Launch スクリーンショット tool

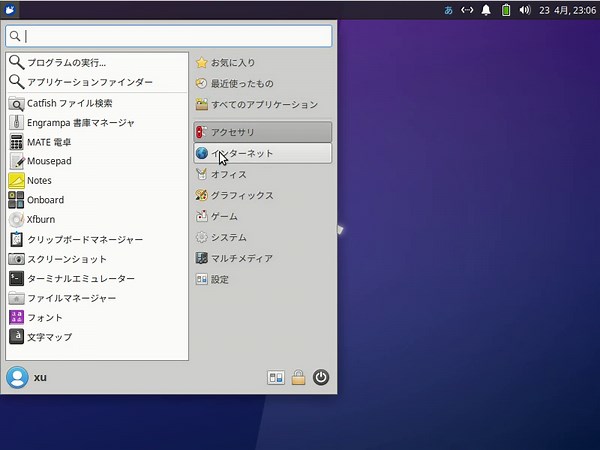pos(97,259)
